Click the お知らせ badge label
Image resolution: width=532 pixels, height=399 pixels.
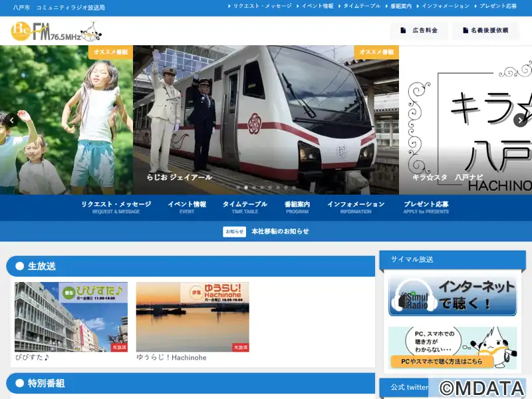point(234,231)
